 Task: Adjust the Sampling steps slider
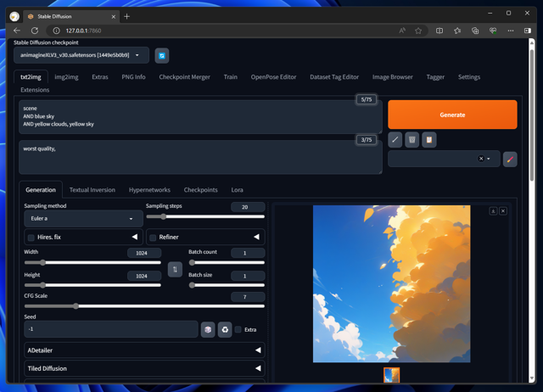point(205,216)
